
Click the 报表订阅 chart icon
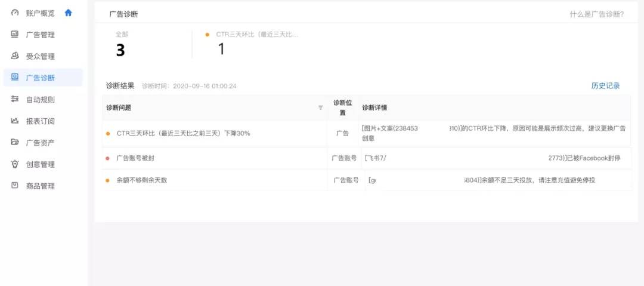(15, 121)
